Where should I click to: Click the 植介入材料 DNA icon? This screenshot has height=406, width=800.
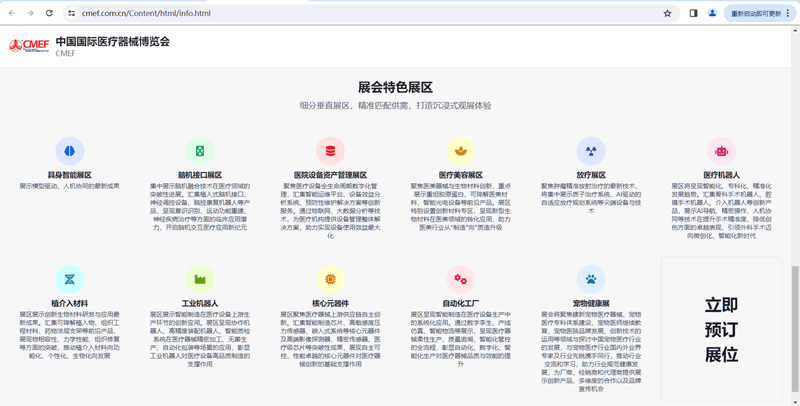point(70,279)
